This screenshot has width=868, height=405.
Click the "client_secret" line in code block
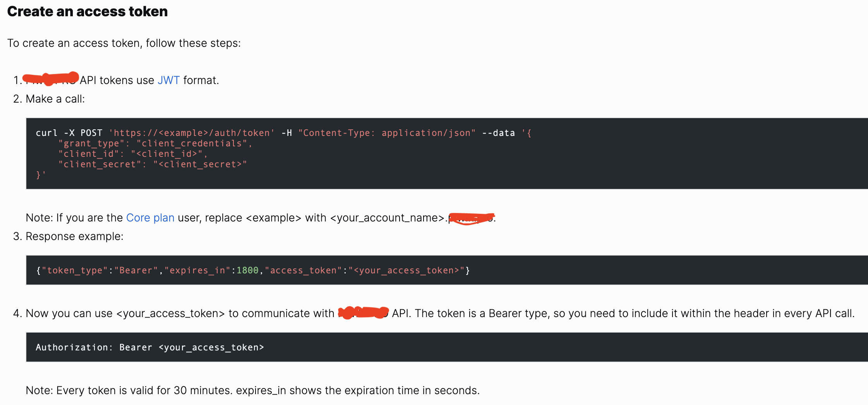pyautogui.click(x=153, y=164)
